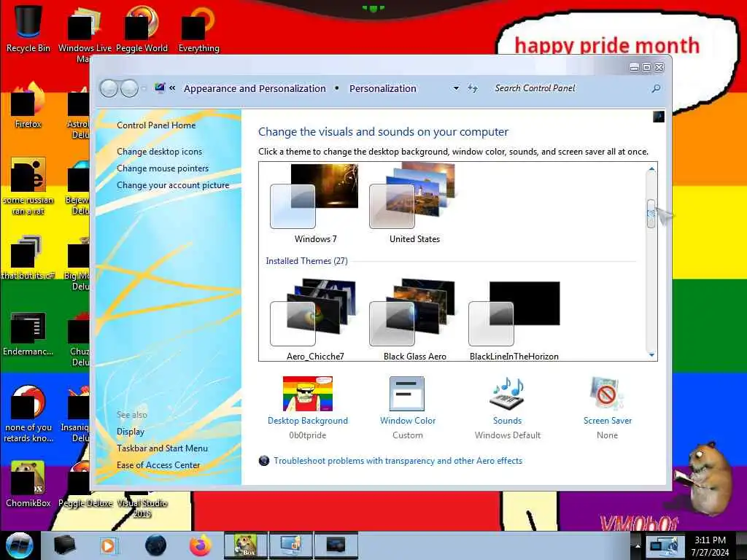Click the Window Color text link

coord(407,421)
